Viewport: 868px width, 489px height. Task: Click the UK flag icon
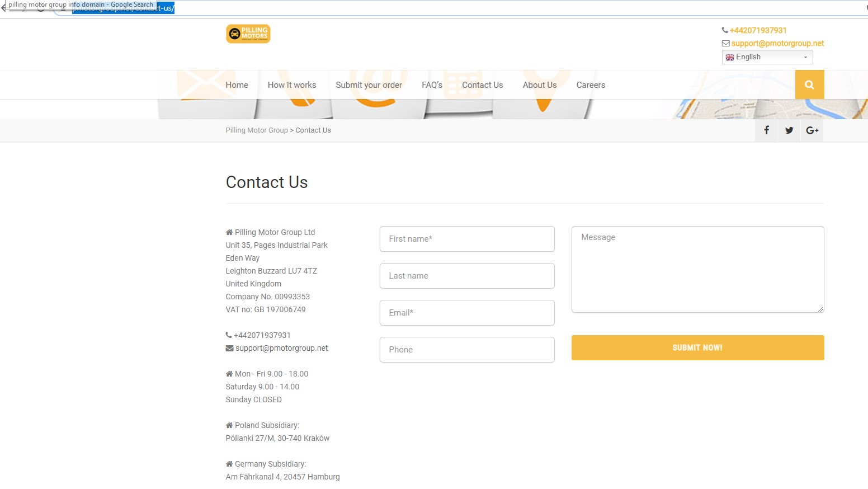tap(729, 57)
